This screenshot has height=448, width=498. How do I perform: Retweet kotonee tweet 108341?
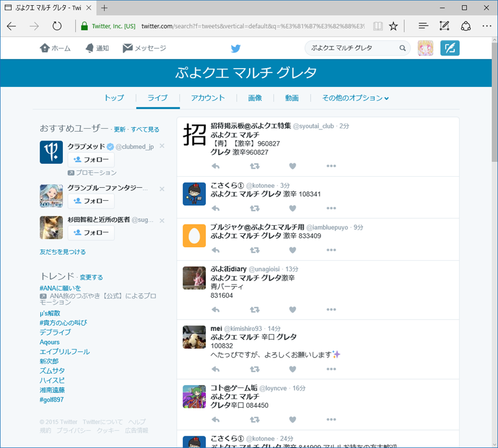pos(254,208)
